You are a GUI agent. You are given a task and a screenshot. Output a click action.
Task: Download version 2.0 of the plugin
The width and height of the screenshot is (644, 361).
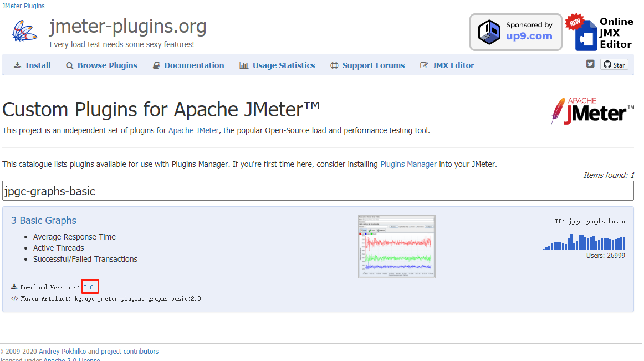coord(88,287)
